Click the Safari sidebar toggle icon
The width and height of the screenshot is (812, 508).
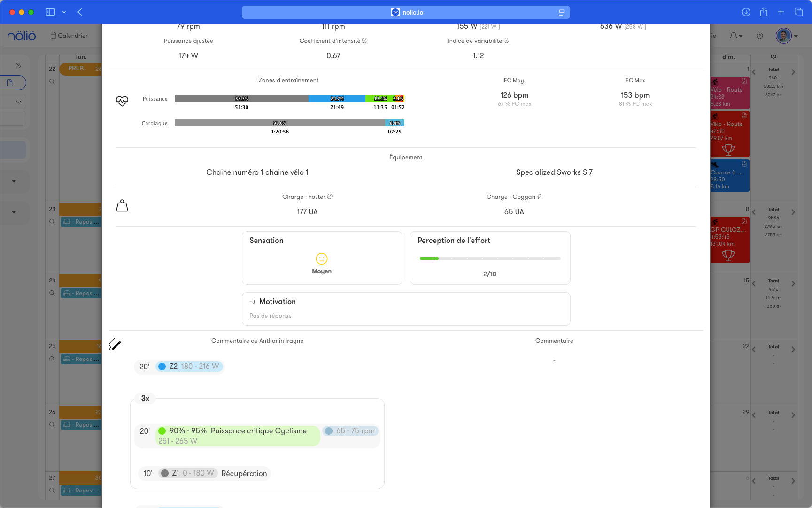[x=50, y=12]
